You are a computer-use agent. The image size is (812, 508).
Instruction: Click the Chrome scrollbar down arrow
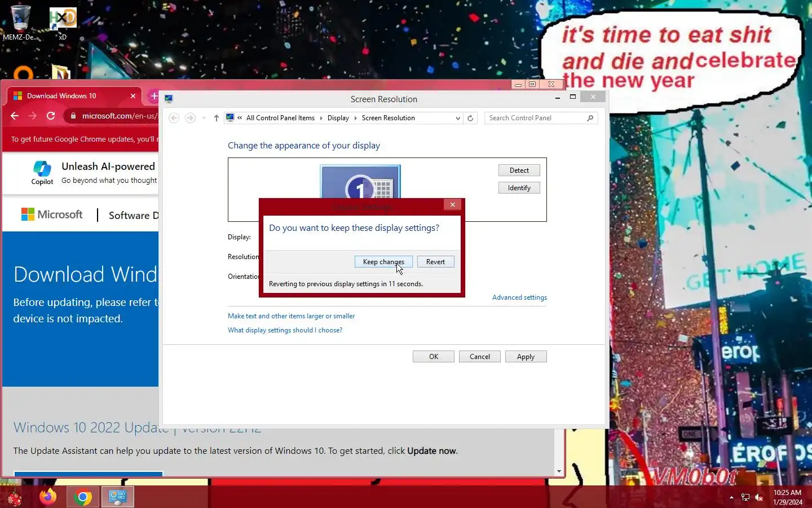[559, 471]
